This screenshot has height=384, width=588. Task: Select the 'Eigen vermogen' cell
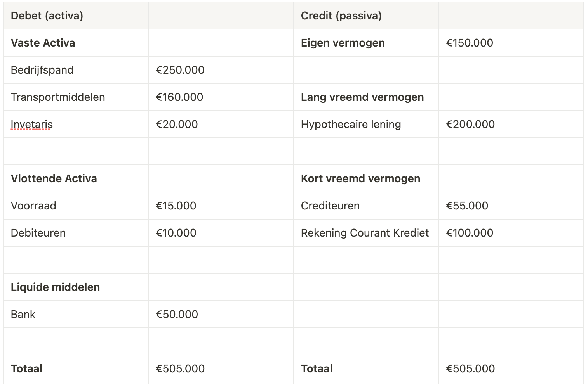click(343, 43)
